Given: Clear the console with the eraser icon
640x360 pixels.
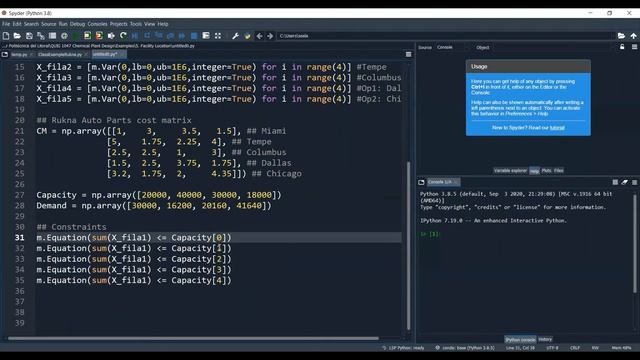Looking at the screenshot, I should coord(624,182).
